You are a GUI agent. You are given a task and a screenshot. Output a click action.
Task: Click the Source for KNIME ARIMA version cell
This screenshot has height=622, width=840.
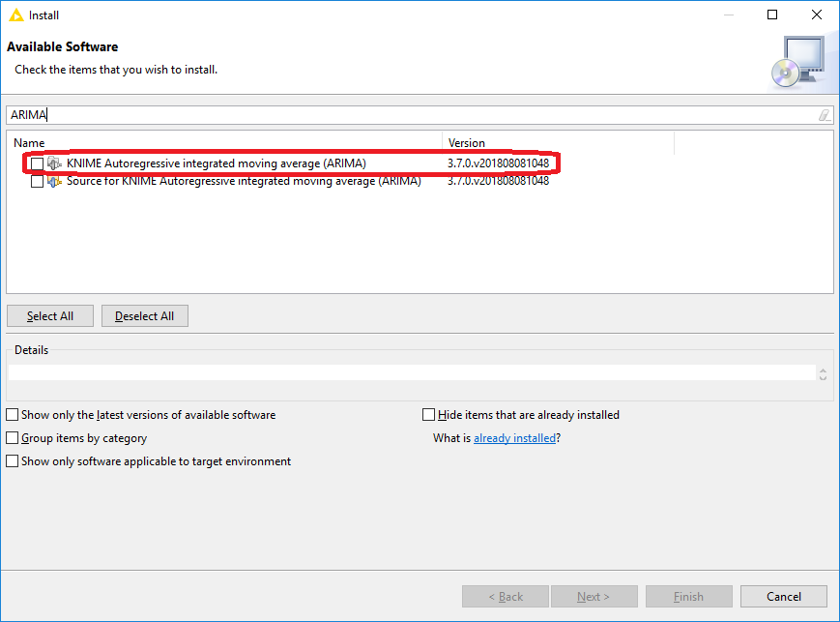coord(498,181)
